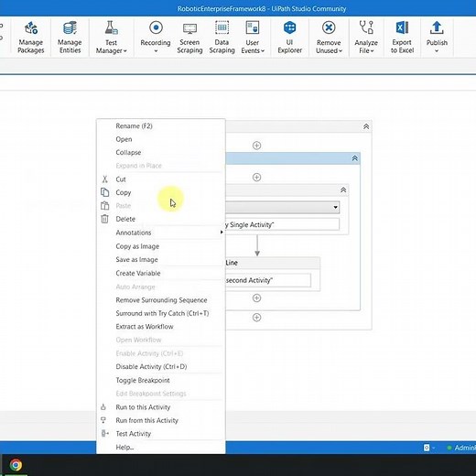This screenshot has height=476, width=476.
Task: Open Manage Packages
Action: (31, 38)
